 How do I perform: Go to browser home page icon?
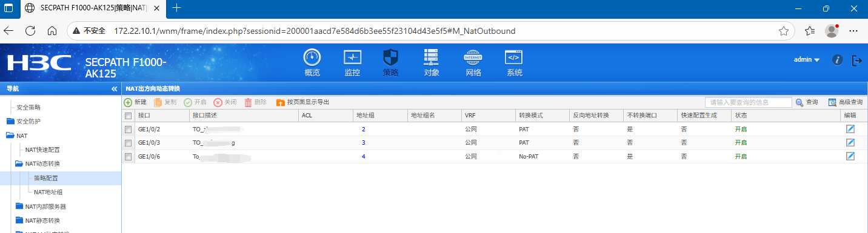click(x=52, y=30)
